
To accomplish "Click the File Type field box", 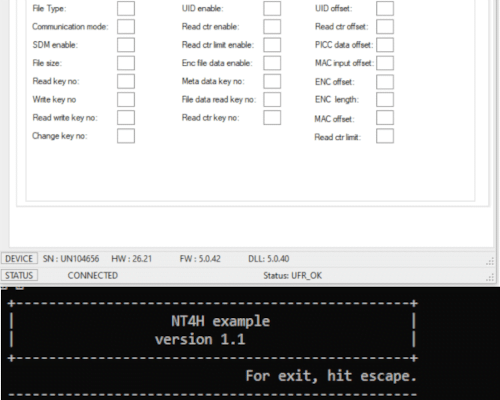I will coord(126,8).
